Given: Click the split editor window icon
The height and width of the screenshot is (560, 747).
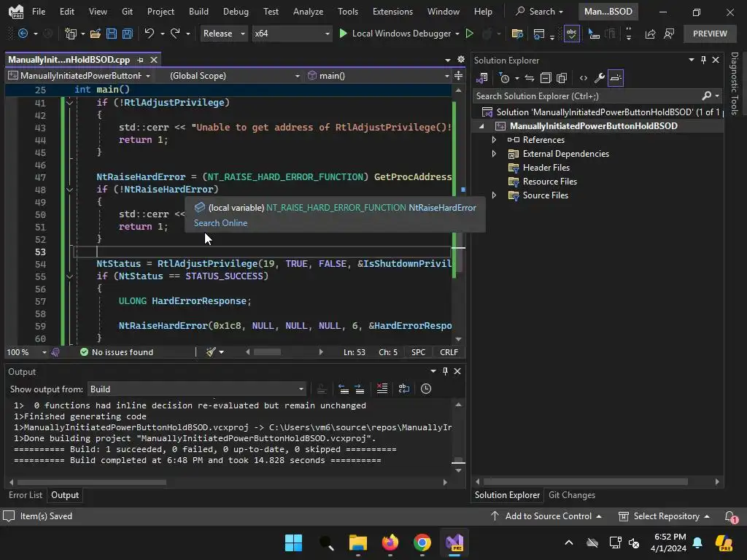Looking at the screenshot, I should click(458, 76).
